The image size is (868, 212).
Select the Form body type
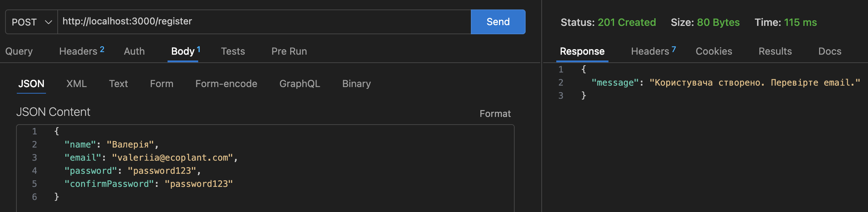tap(162, 84)
